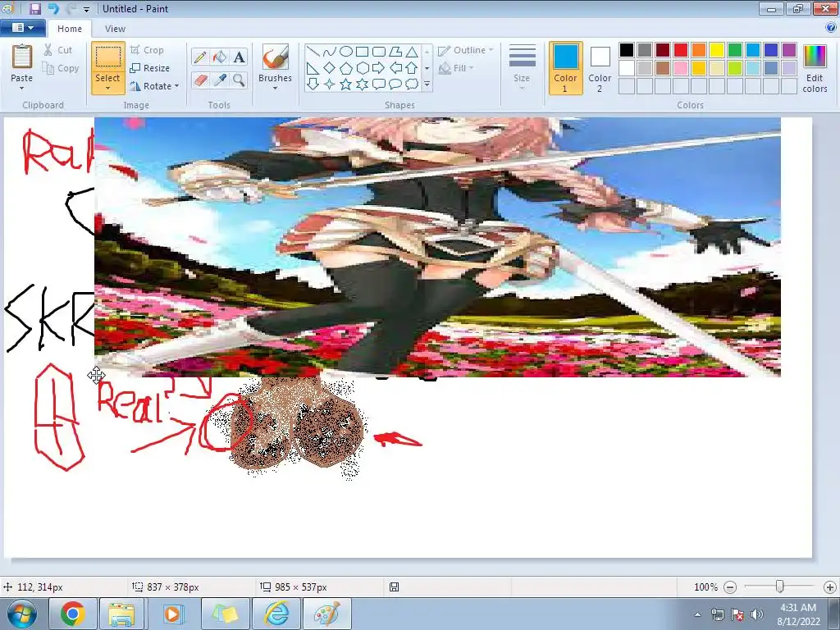
Task: Open the Paste dropdown arrow
Action: coord(21,88)
